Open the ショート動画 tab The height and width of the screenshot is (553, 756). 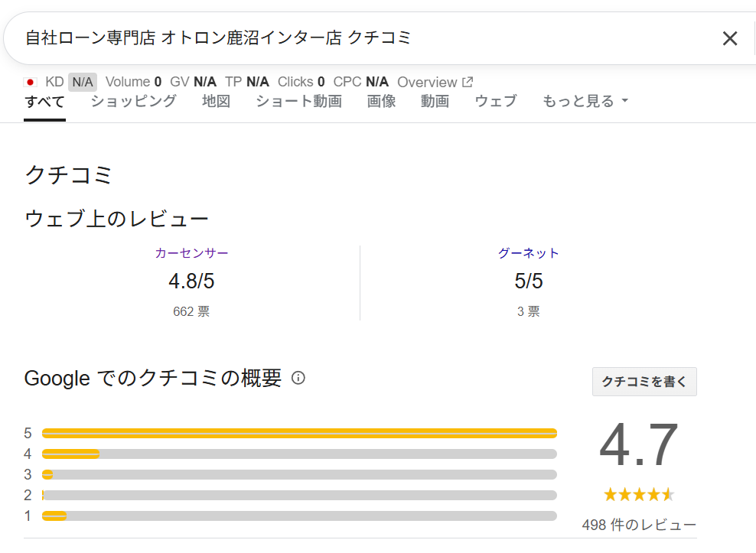(x=299, y=101)
